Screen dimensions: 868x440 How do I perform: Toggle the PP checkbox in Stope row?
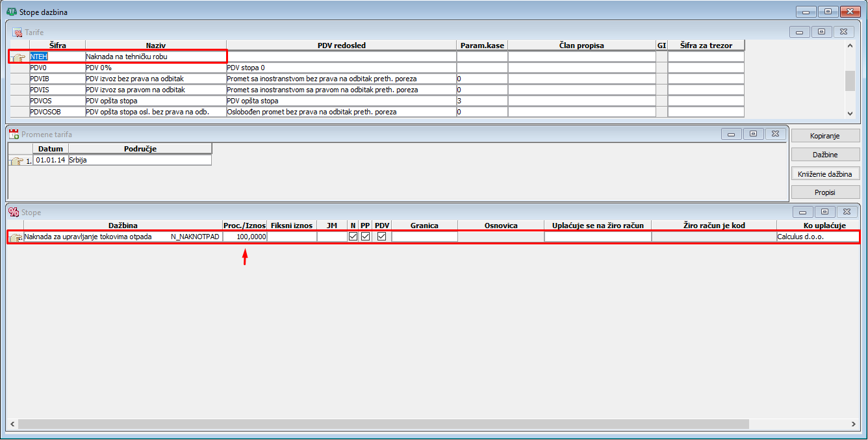[366, 237]
